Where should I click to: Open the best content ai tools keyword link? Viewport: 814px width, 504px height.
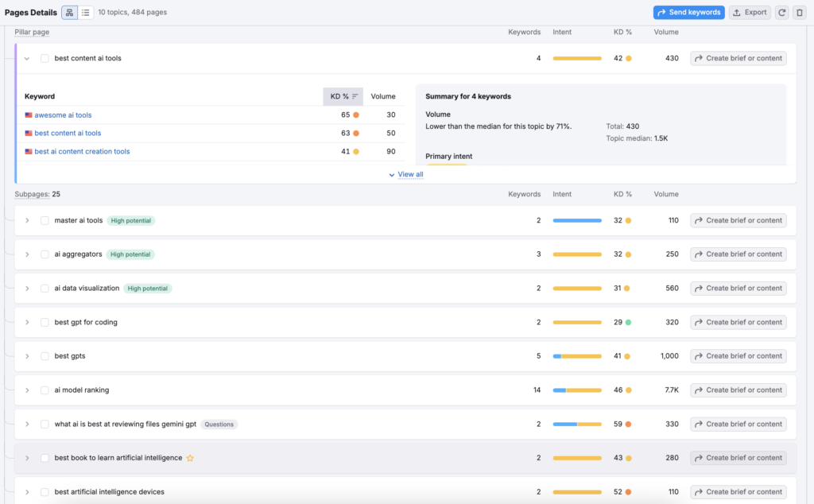68,134
